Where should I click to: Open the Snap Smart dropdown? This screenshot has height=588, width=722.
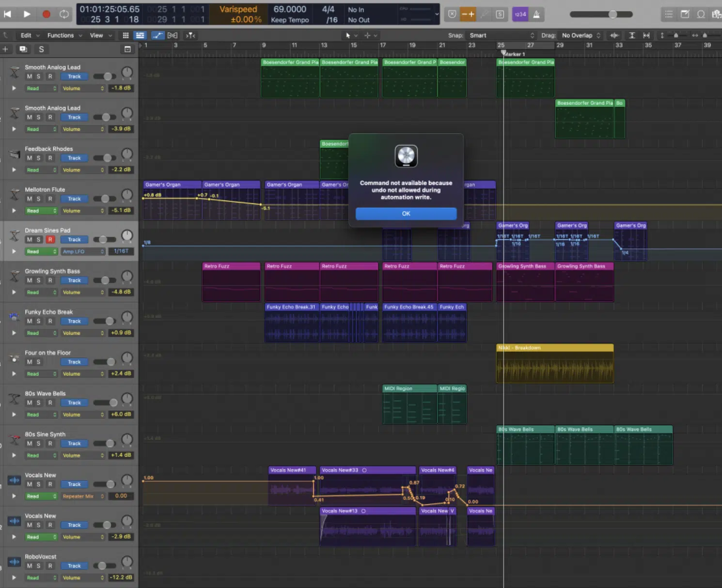point(501,35)
